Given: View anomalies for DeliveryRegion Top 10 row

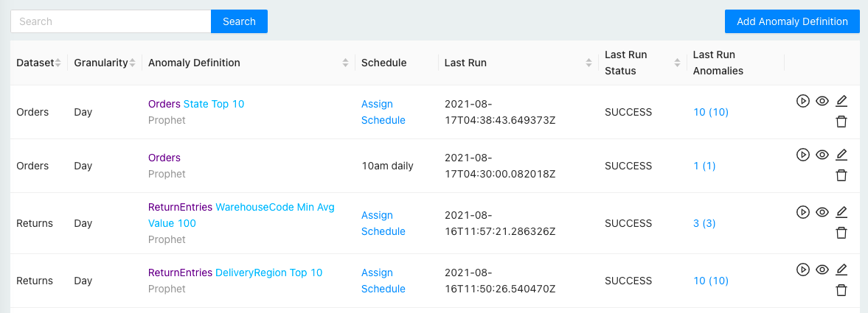Looking at the screenshot, I should tap(822, 270).
